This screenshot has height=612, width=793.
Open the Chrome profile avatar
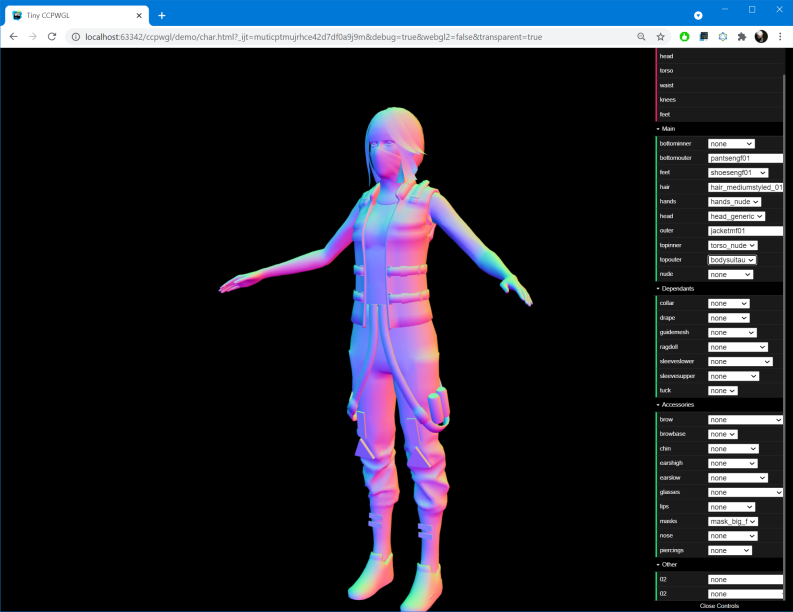(x=761, y=37)
